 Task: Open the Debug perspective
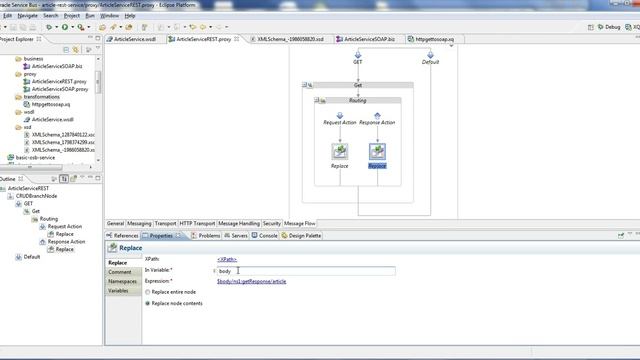[609, 27]
